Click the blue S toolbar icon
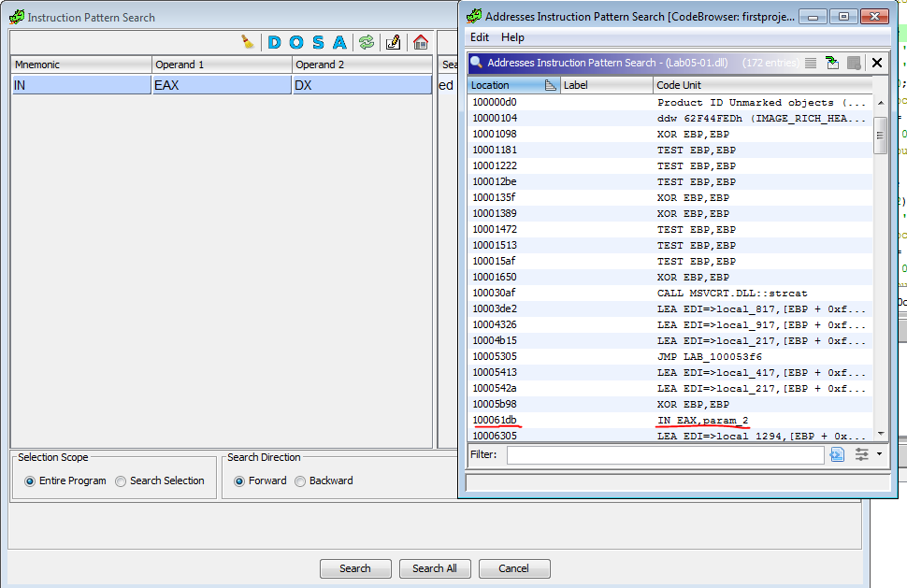This screenshot has width=907, height=588. coord(318,42)
